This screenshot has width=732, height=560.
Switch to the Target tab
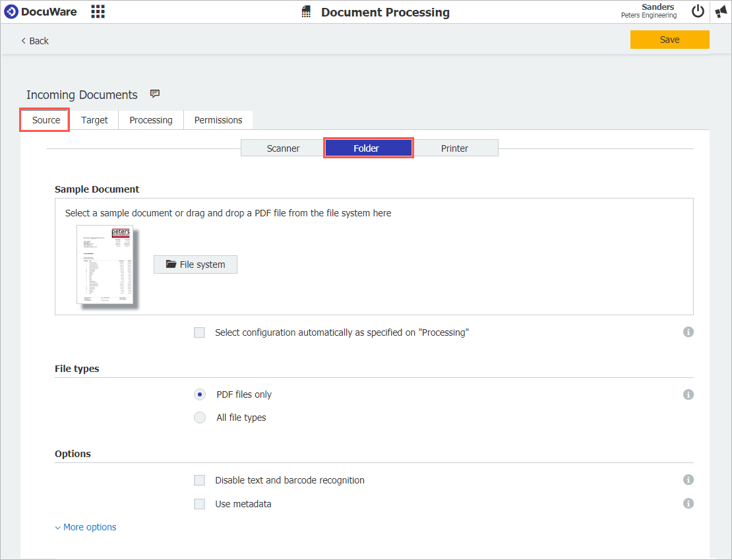pos(94,119)
